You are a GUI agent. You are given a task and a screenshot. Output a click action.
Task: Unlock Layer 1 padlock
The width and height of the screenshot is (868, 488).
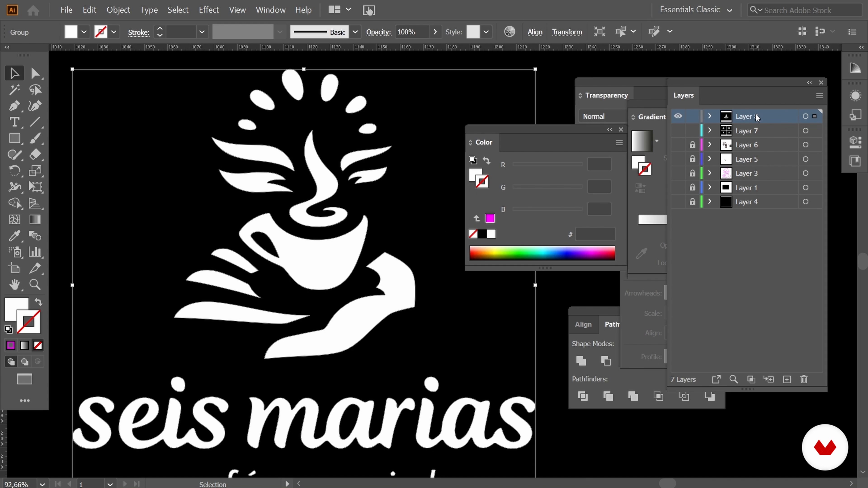[692, 188]
